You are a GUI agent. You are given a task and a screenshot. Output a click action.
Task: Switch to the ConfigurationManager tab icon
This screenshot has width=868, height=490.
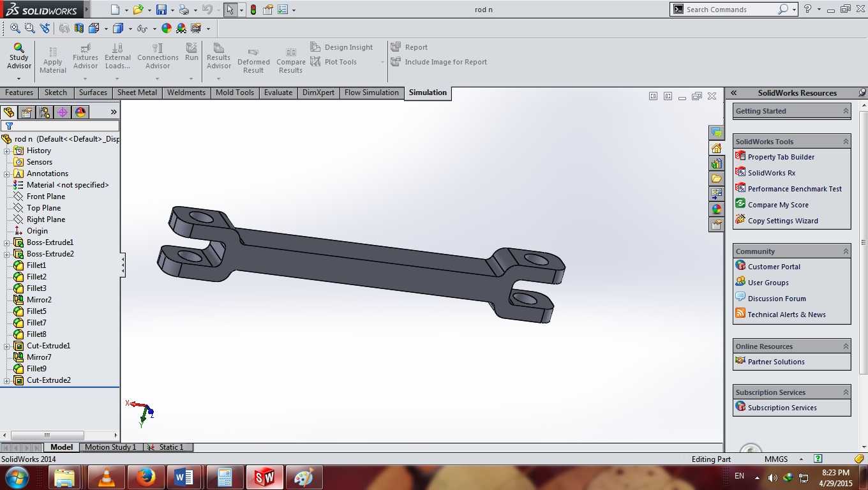45,112
